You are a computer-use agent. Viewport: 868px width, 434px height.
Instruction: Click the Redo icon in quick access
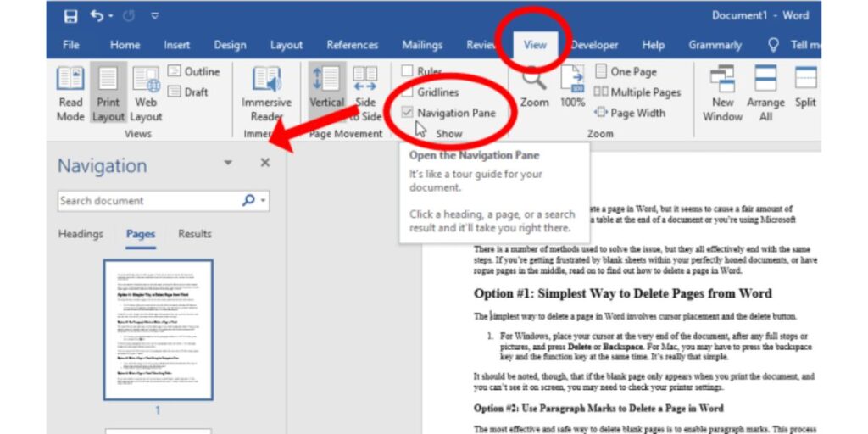[x=129, y=17]
